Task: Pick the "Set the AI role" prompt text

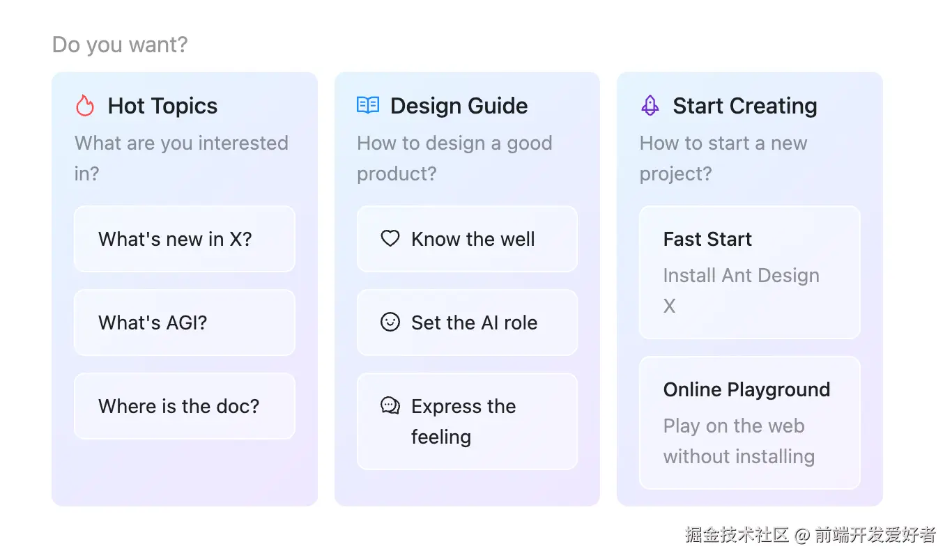Action: coord(474,322)
